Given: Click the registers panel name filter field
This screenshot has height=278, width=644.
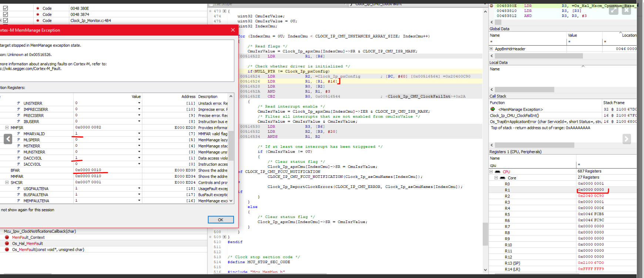Looking at the screenshot, I should click(532, 165).
